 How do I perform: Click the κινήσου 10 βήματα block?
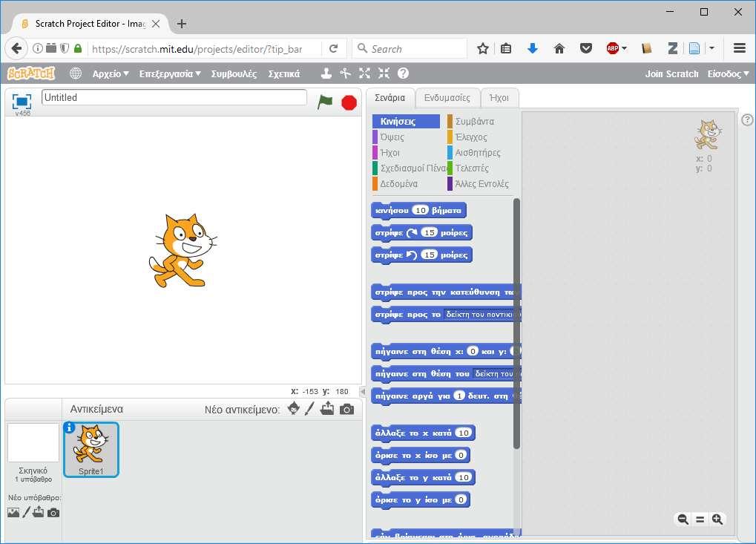[418, 210]
